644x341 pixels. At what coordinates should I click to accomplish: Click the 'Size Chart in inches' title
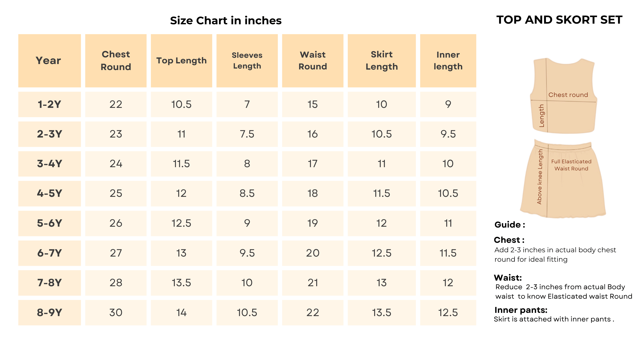pyautogui.click(x=226, y=20)
